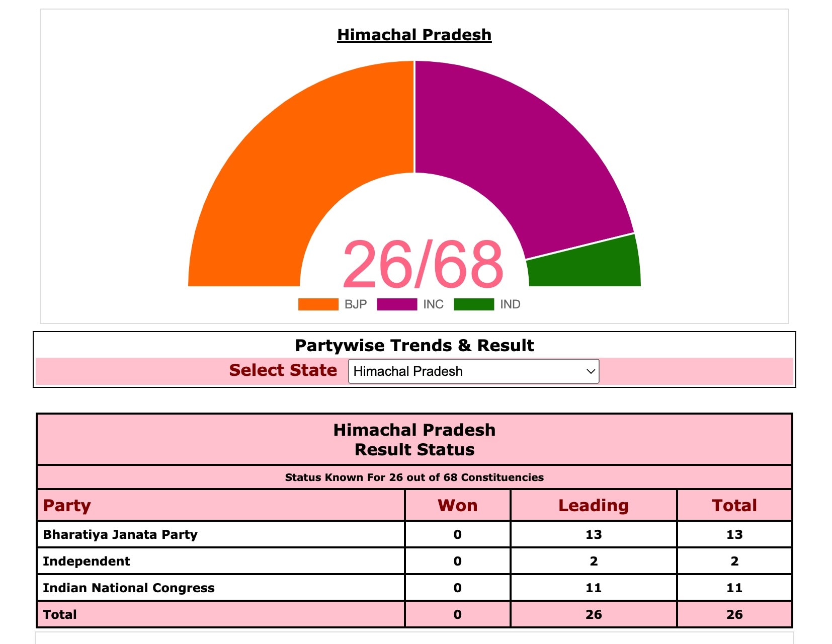Click the underlined Himachal Pradesh chart title
The image size is (832, 644).
(x=414, y=35)
